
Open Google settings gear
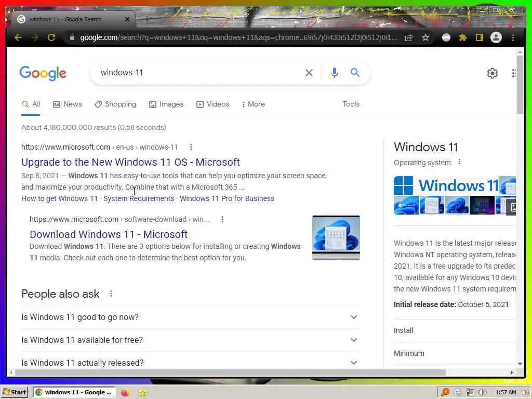tap(493, 73)
